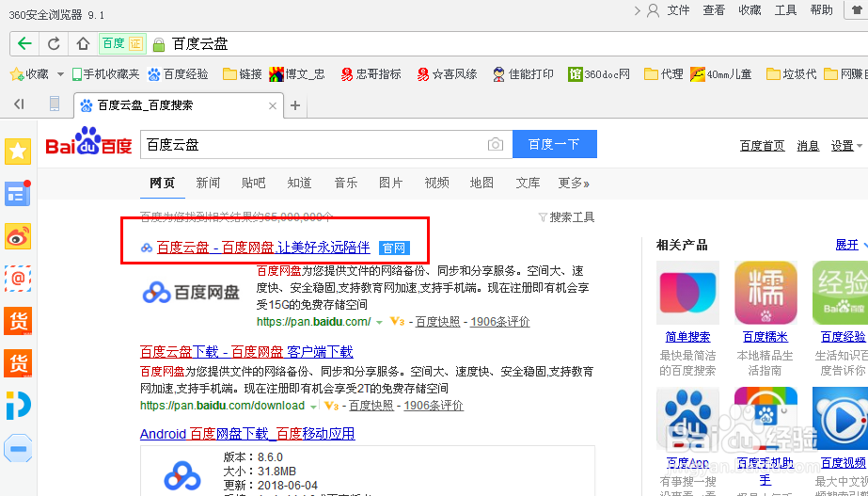The width and height of the screenshot is (868, 496).
Task: Open 博文_忠 bookmark
Action: coord(297,73)
